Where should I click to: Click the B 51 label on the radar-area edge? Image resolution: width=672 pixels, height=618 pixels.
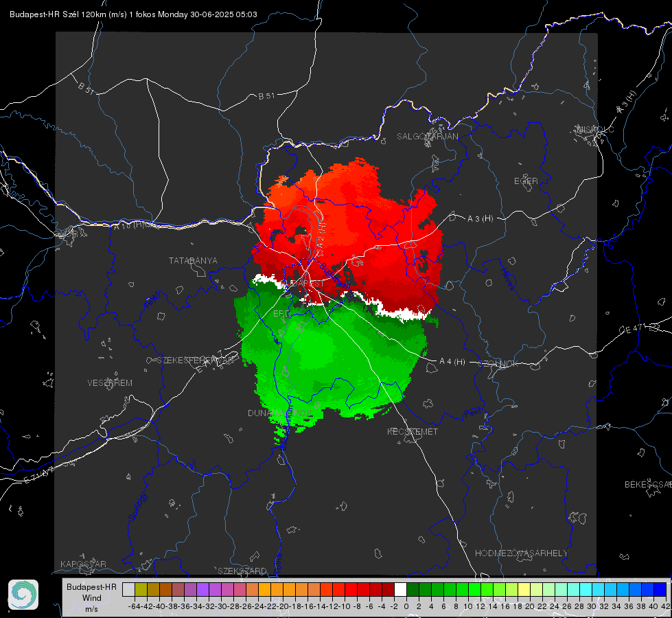pos(86,88)
